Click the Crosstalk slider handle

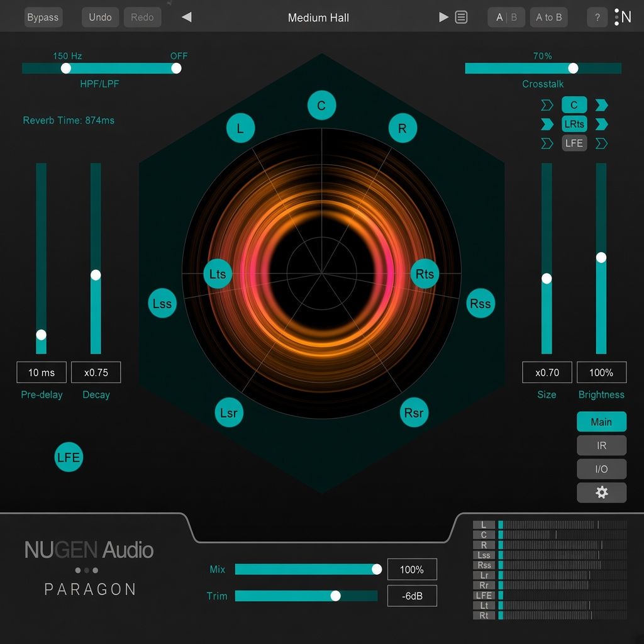(573, 68)
